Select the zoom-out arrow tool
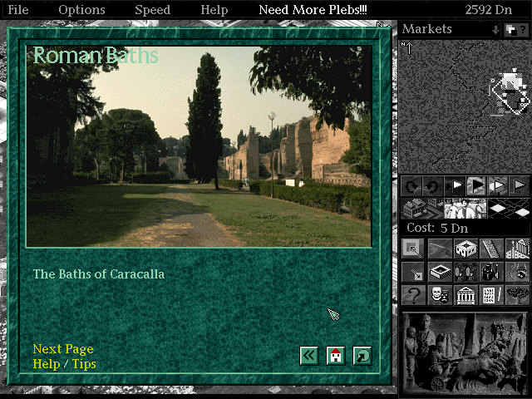532x399 pixels. click(413, 272)
